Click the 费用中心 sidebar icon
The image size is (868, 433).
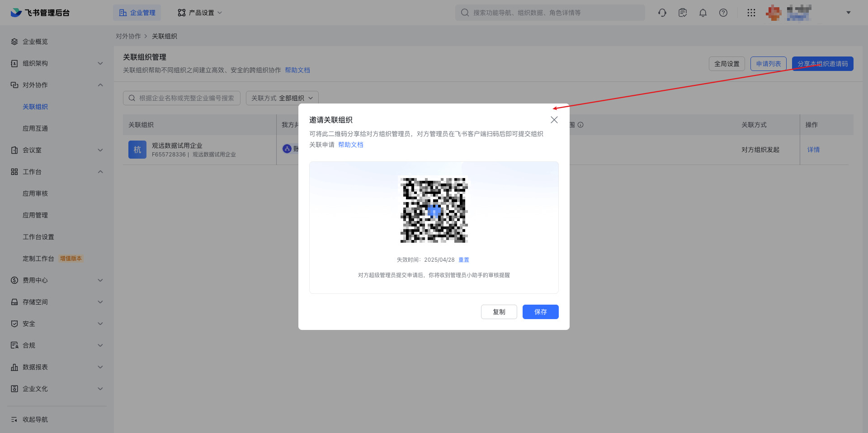[x=14, y=280]
